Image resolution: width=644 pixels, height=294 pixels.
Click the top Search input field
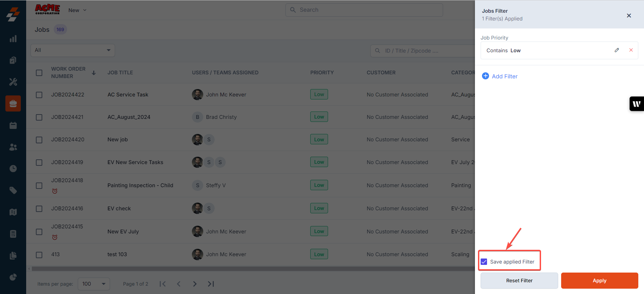point(364,10)
